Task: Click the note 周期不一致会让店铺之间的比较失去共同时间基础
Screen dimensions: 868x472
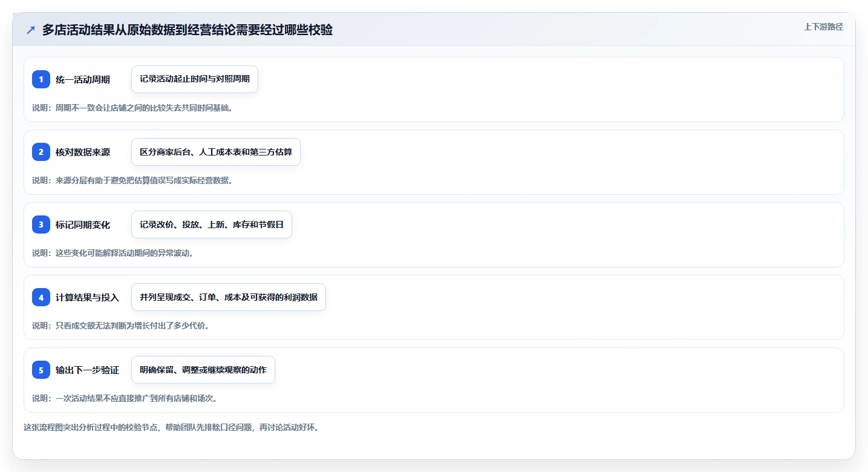Action: click(x=132, y=108)
